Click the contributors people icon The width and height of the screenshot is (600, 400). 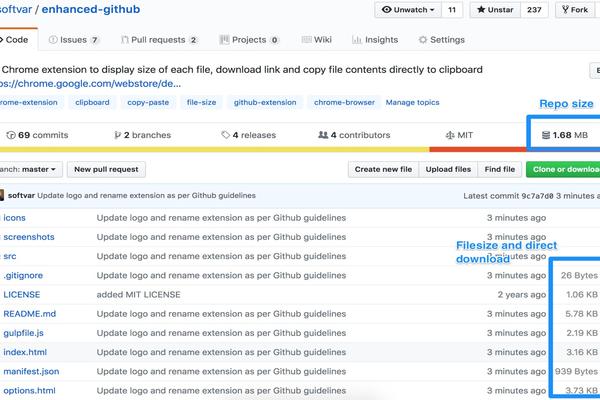pos(323,135)
